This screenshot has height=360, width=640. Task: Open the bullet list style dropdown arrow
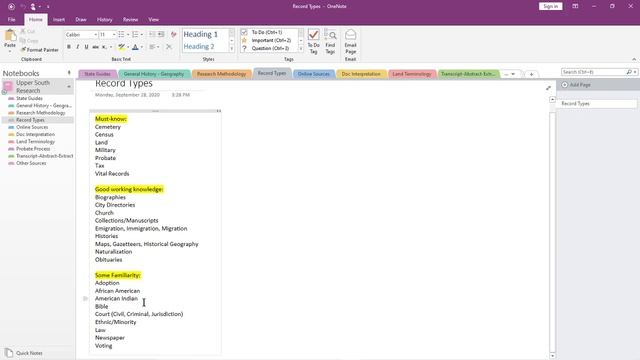pyautogui.click(x=128, y=35)
